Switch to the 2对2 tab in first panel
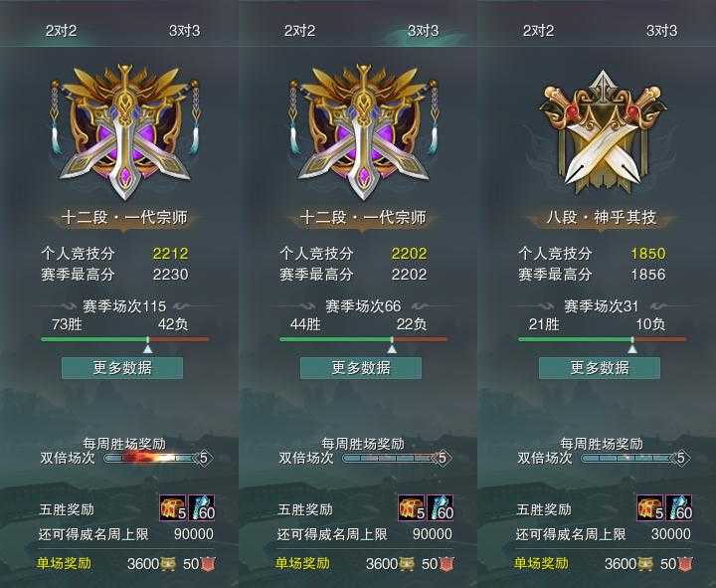 tap(61, 31)
